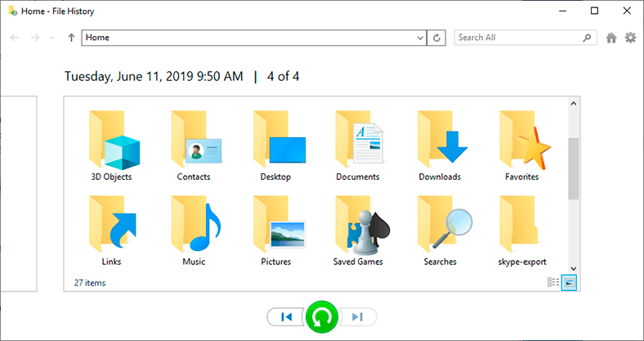This screenshot has width=644, height=341.
Task: Click the '4 of 4' version counter
Action: coord(283,76)
